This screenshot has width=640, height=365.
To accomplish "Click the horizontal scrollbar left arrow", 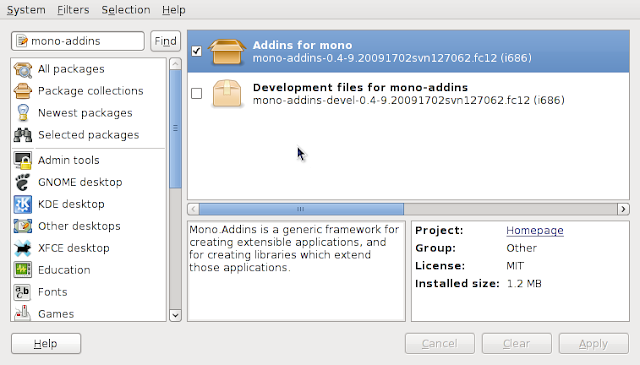I will (193, 209).
